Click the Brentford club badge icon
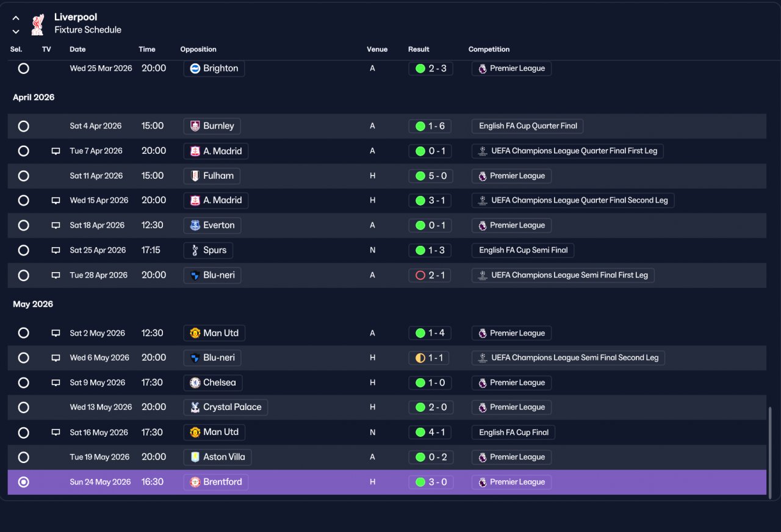Screen dimensions: 781x532 click(x=195, y=482)
